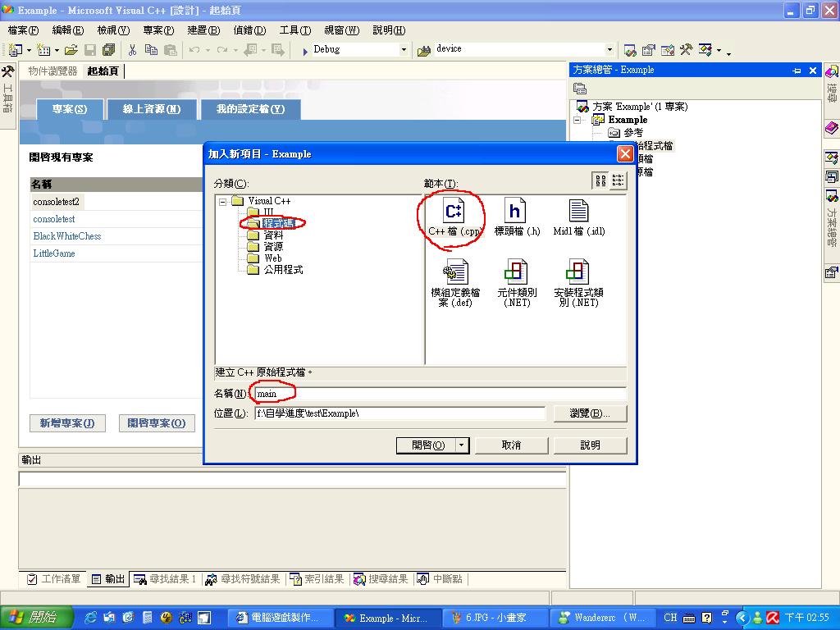The height and width of the screenshot is (630, 840).
Task: Open the device find combo box
Action: (x=524, y=49)
